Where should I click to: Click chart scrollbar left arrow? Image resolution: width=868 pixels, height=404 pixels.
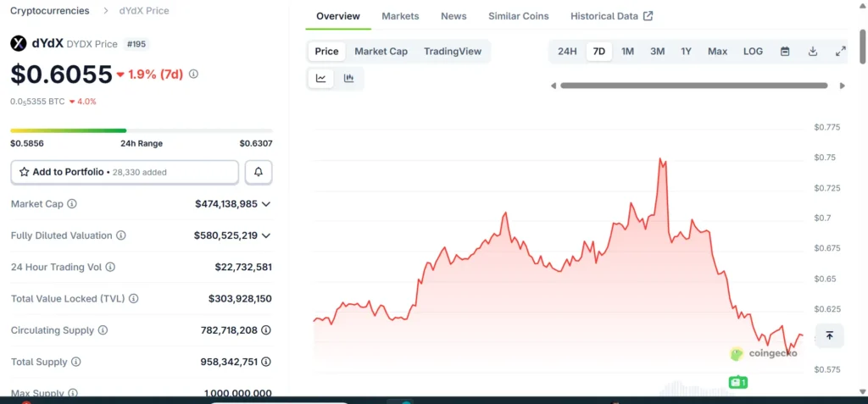point(553,86)
